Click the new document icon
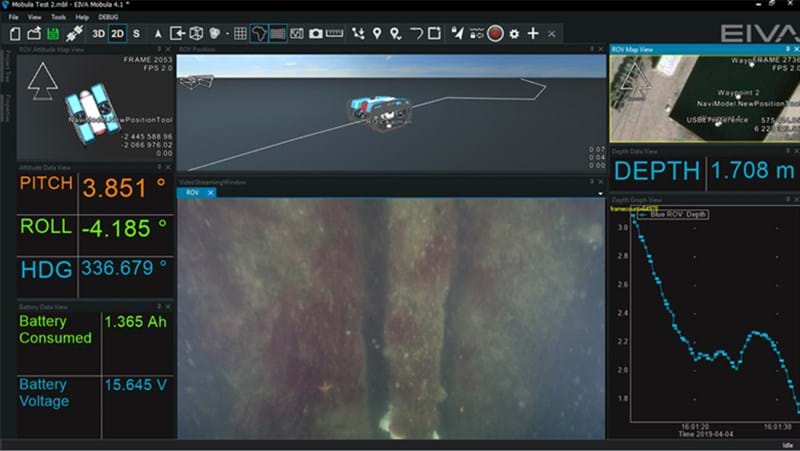The image size is (800, 451). (x=15, y=33)
